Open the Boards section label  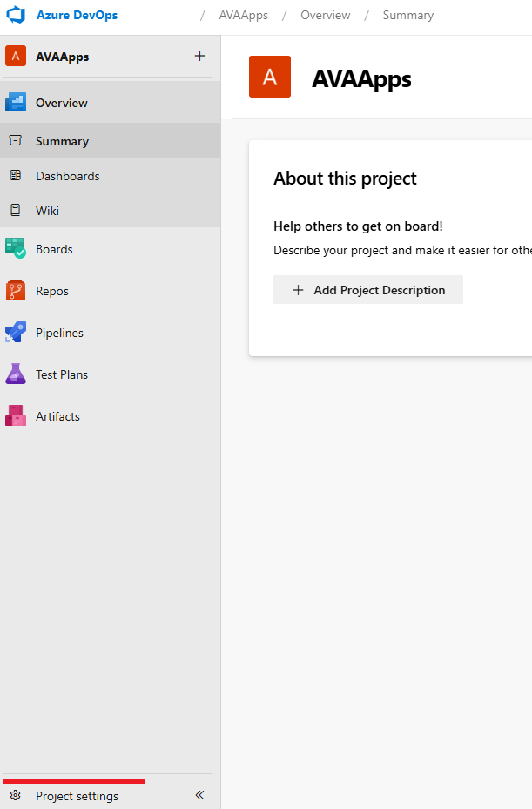point(54,249)
